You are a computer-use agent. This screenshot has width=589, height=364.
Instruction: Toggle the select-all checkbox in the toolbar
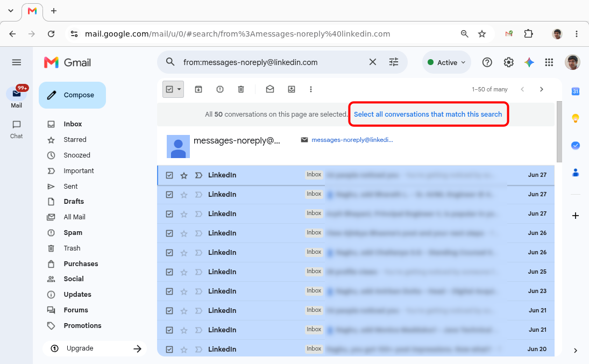point(169,89)
